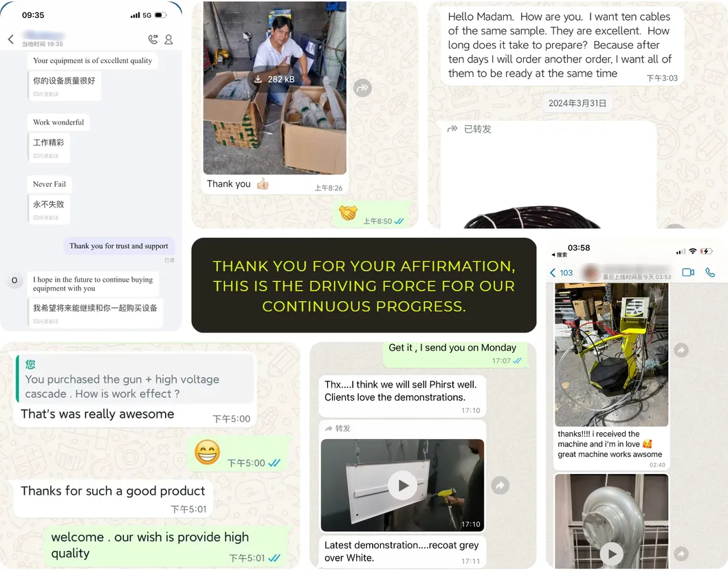Viewport: 728px width, 571px height.
Task: Tap the 2024年3月31日 date label
Action: pos(577,103)
